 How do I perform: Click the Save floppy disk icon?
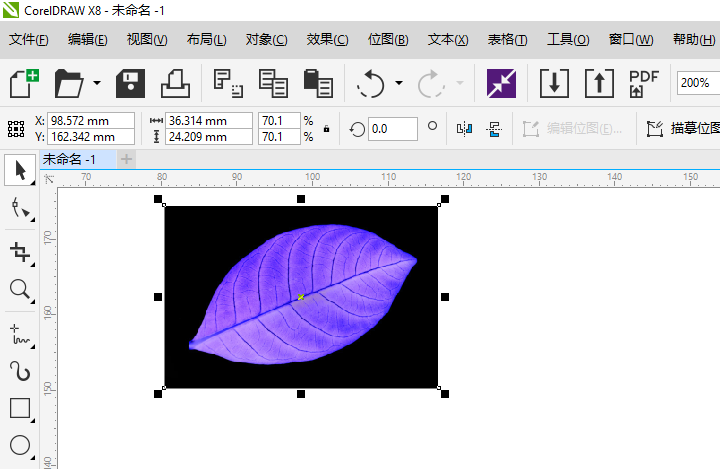[131, 83]
